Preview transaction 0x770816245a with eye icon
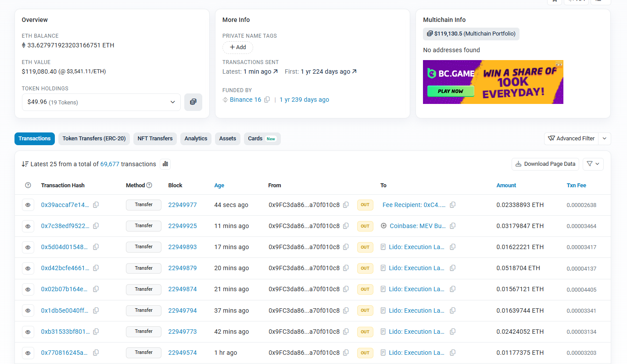Viewport: 627px width, 364px height. pos(28,353)
